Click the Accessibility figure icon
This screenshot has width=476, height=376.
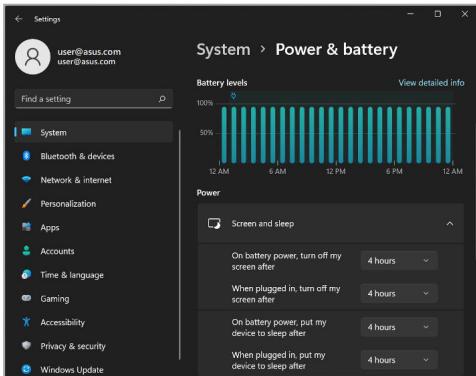[26, 322]
